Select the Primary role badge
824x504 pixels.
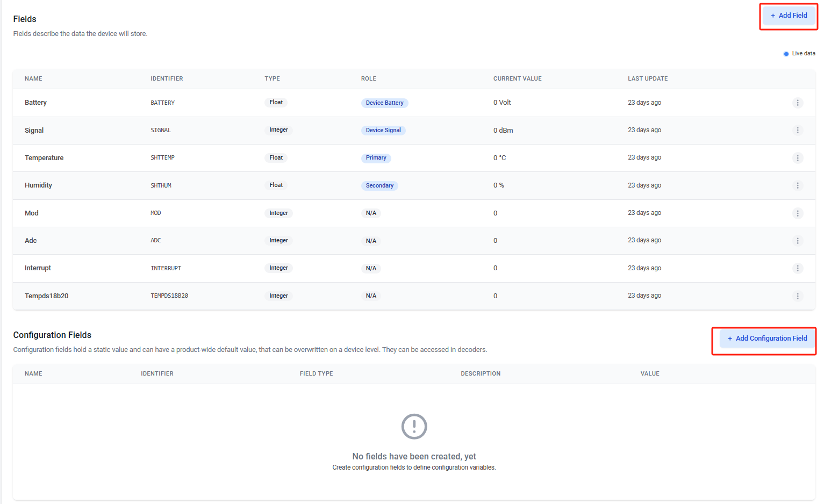pos(376,158)
